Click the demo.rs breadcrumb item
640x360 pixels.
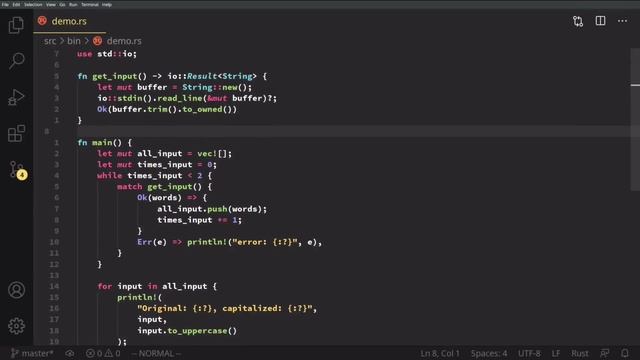(124, 41)
